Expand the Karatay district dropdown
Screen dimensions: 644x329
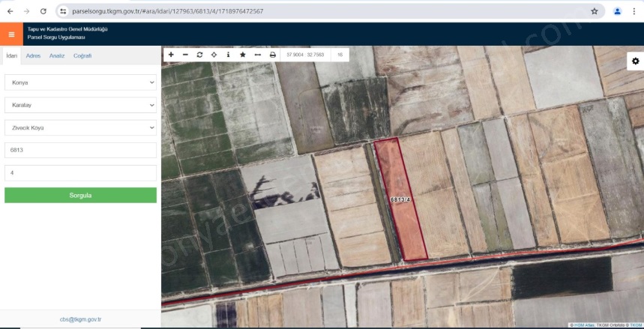click(x=80, y=105)
